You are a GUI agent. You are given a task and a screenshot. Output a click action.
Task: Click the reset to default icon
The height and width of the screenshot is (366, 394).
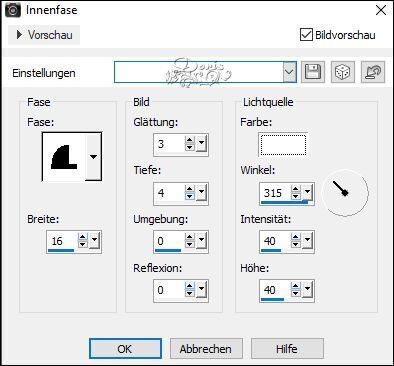tap(373, 72)
